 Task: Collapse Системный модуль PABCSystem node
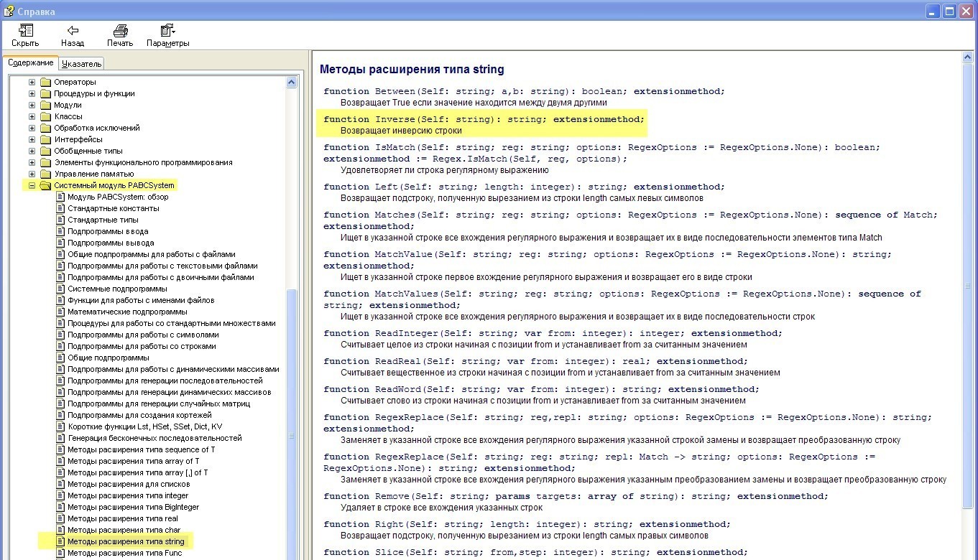point(32,185)
